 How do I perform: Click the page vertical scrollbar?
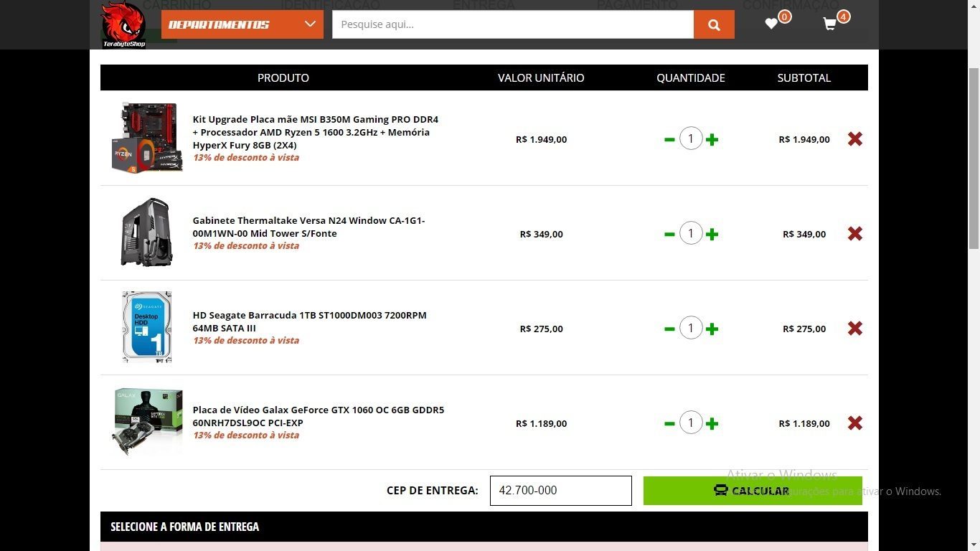(974, 158)
